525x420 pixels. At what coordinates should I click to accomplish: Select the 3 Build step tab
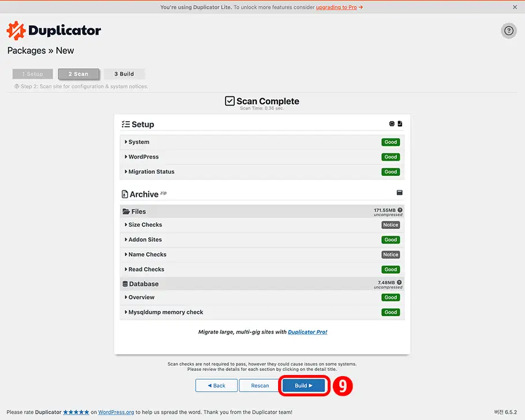(x=124, y=74)
